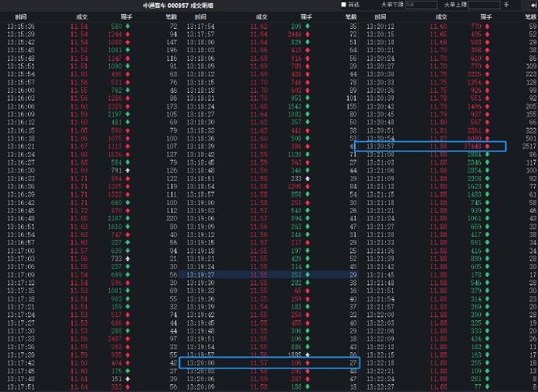
Task: Select the 13:21:24 trade time
Action: click(380, 218)
